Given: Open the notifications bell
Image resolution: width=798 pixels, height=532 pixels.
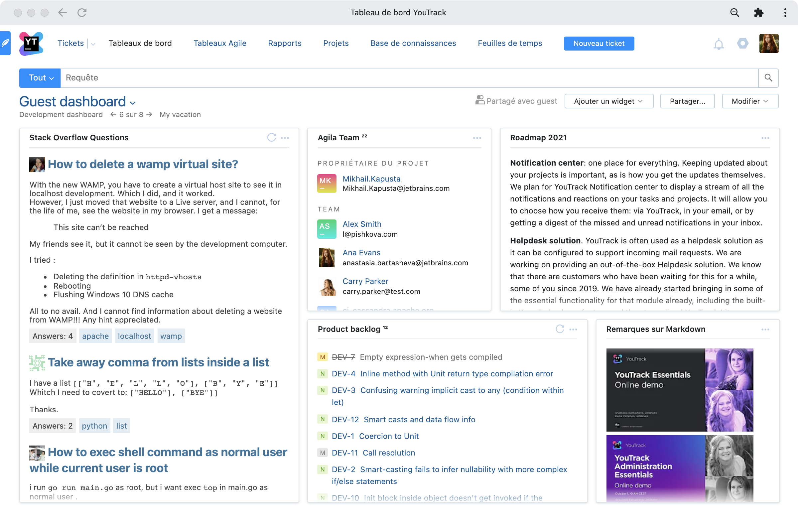Looking at the screenshot, I should point(719,44).
